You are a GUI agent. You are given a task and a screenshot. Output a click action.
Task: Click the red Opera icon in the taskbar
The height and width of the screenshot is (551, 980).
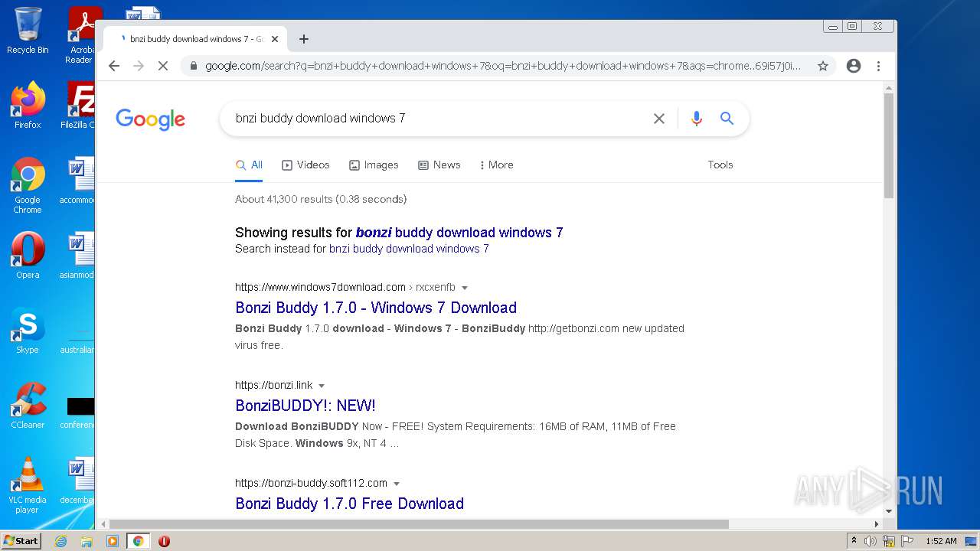click(x=164, y=541)
